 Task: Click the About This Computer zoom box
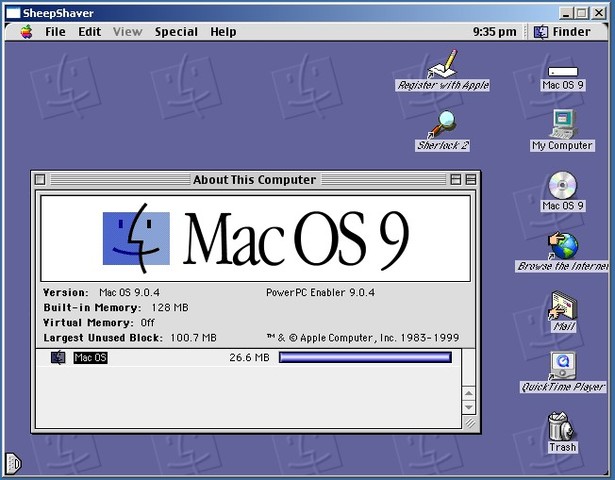[455, 180]
